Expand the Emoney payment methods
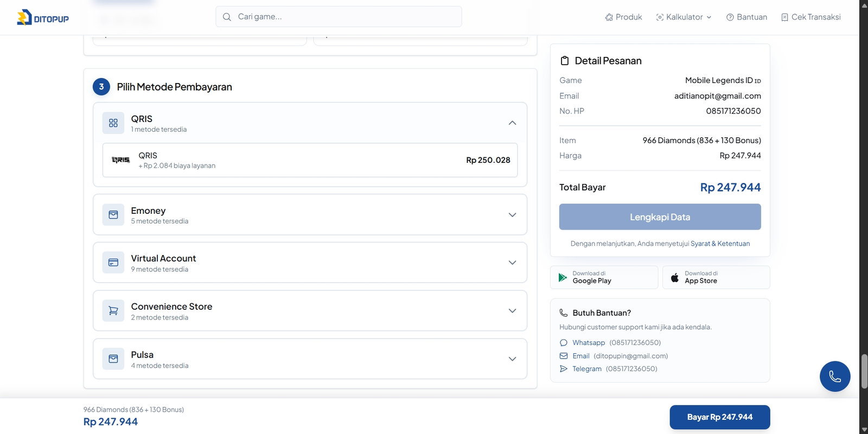 tap(512, 215)
